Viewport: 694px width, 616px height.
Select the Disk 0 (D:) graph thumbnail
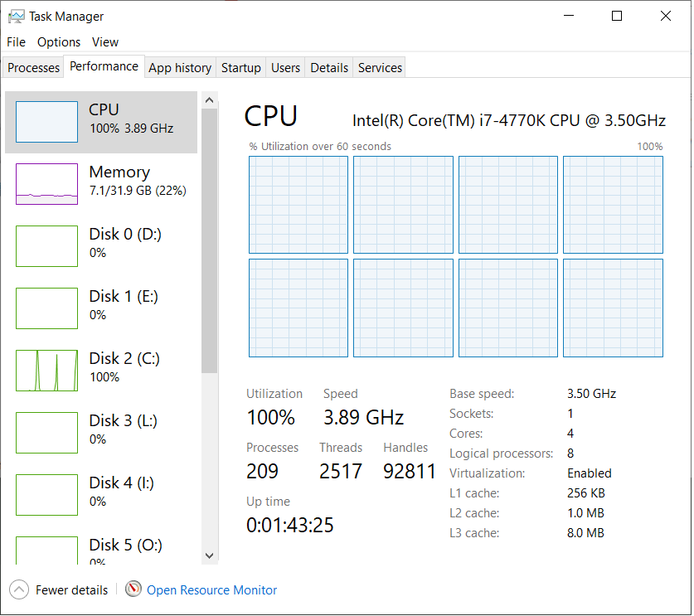click(x=47, y=247)
